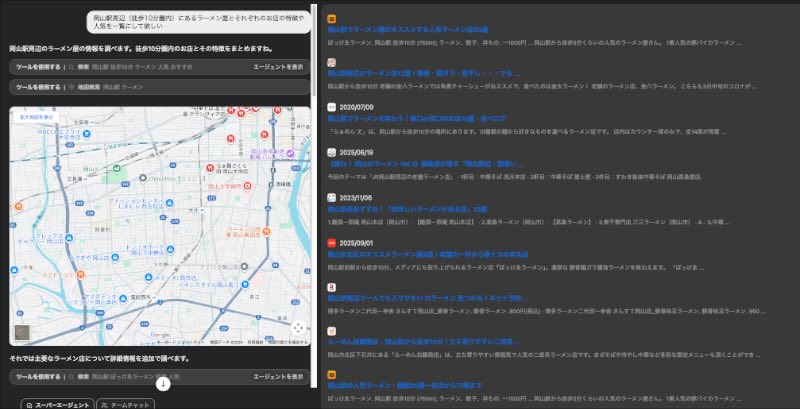Open the last result 人気ラーメン・麺類20選

[405, 386]
